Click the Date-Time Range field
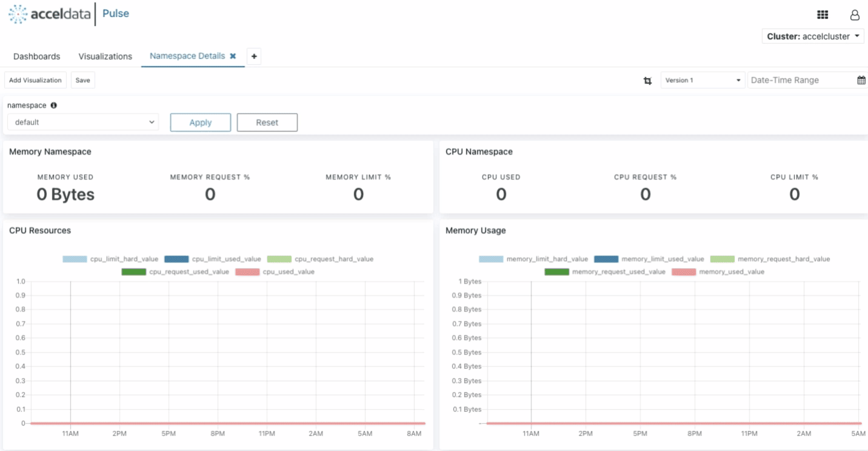The image size is (868, 451). click(x=801, y=80)
